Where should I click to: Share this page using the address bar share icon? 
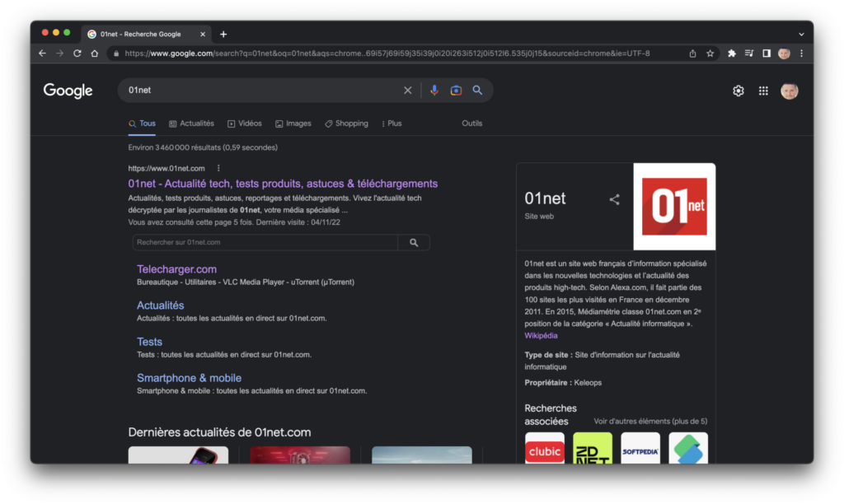click(x=692, y=54)
